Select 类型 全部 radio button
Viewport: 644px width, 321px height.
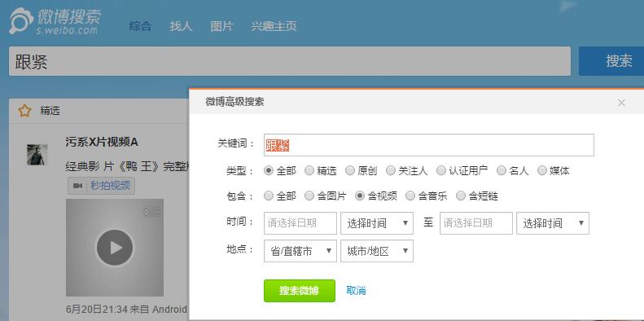coord(269,170)
